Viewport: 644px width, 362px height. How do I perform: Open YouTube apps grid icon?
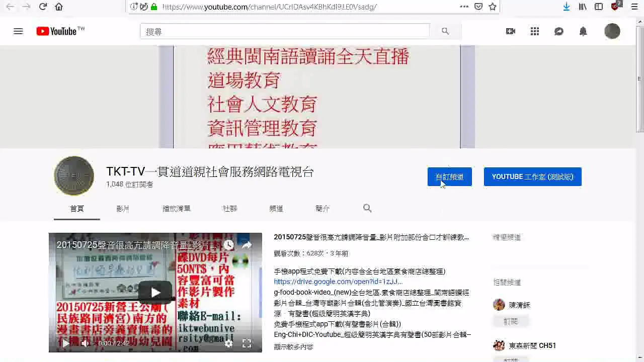coord(535,31)
